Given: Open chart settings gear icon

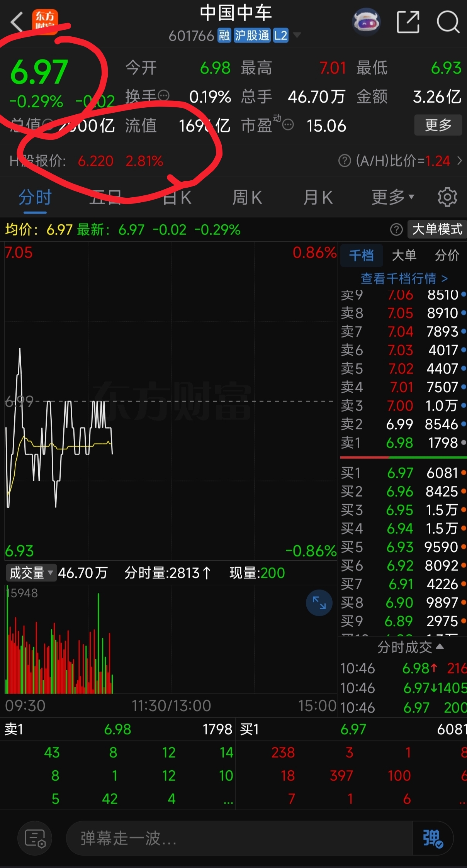Looking at the screenshot, I should 447,197.
